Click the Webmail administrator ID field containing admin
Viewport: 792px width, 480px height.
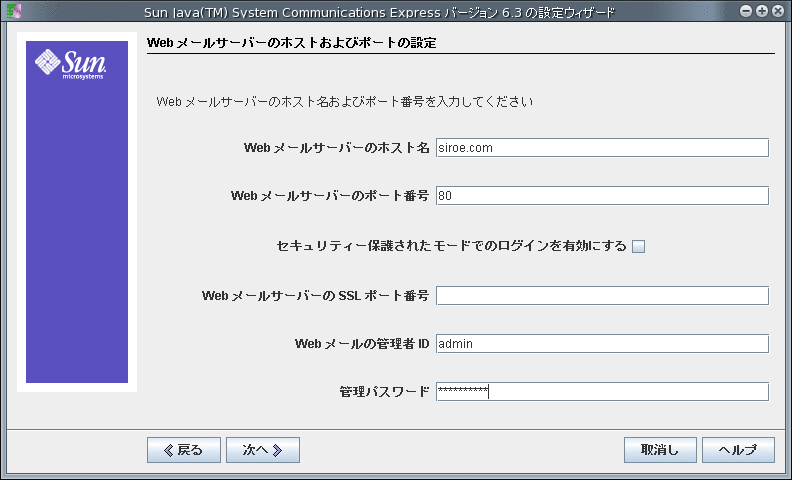602,344
